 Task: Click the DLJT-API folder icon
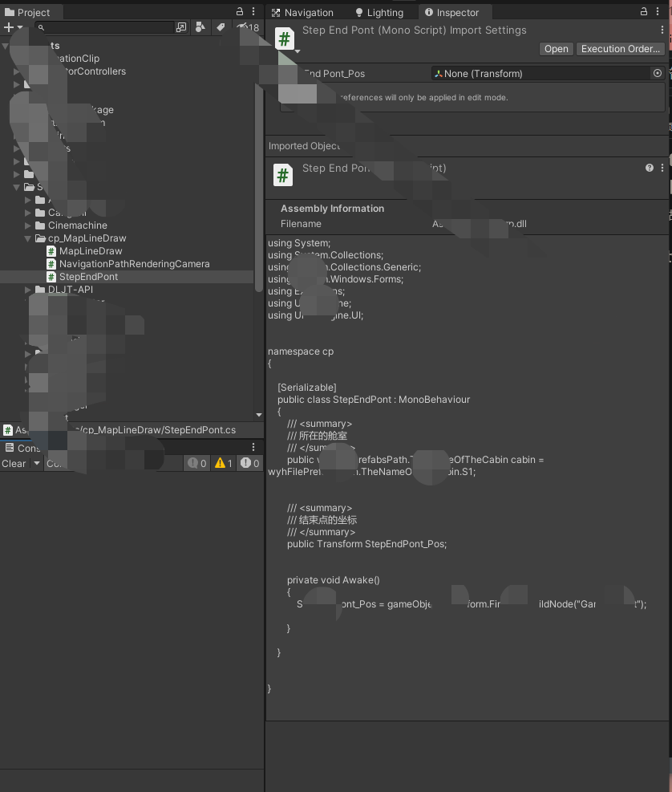coord(40,290)
